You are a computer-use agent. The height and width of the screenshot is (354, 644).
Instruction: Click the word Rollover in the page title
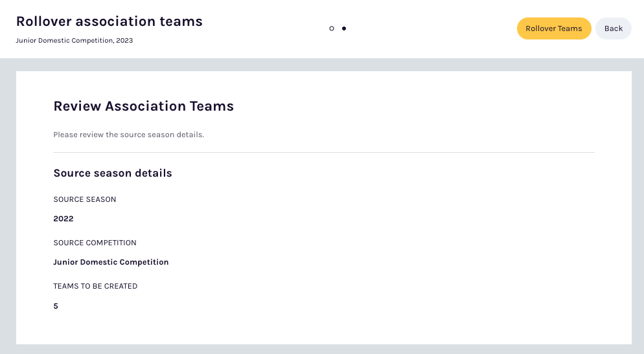click(43, 21)
